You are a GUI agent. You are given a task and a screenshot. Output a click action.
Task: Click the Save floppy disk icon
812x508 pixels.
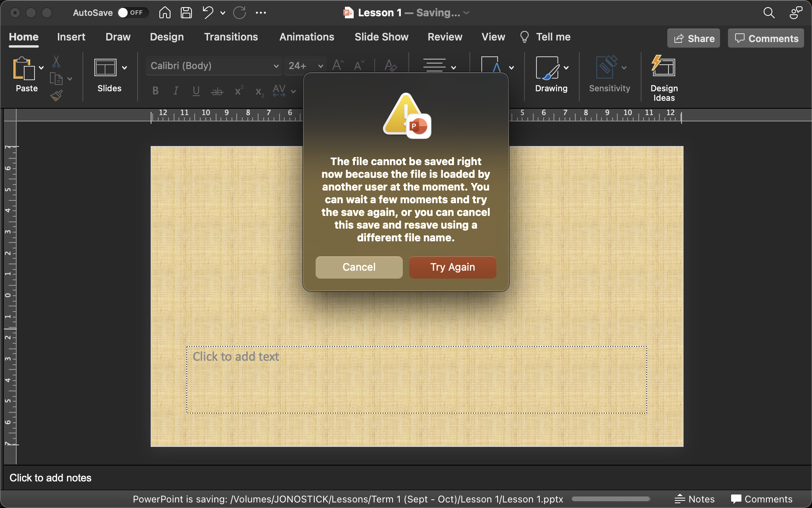186,13
